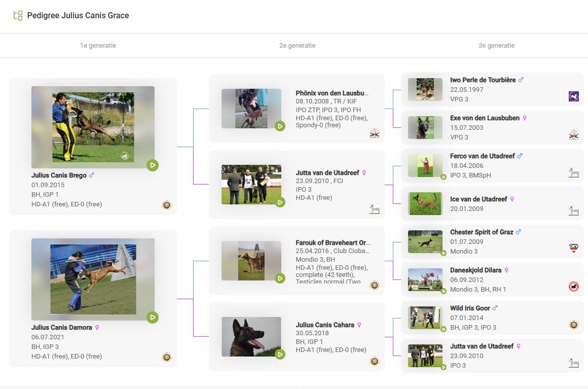
Task: Open Ice van de Utadreef entry
Action: coord(478,199)
